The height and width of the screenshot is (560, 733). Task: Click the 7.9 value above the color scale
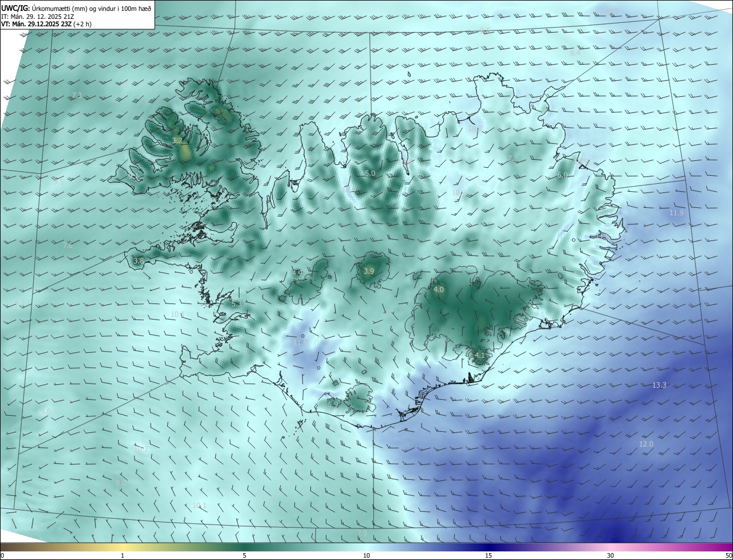362,534
